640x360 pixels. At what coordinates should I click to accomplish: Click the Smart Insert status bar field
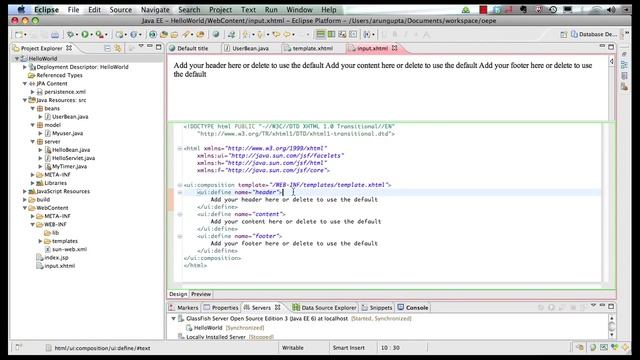click(349, 348)
